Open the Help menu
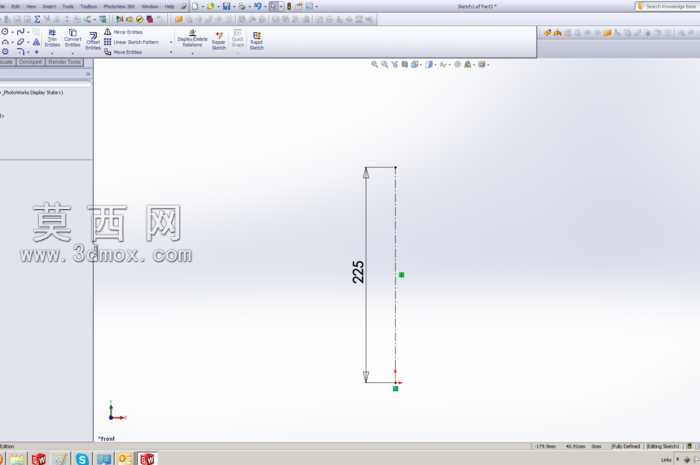700x465 pixels. (170, 6)
